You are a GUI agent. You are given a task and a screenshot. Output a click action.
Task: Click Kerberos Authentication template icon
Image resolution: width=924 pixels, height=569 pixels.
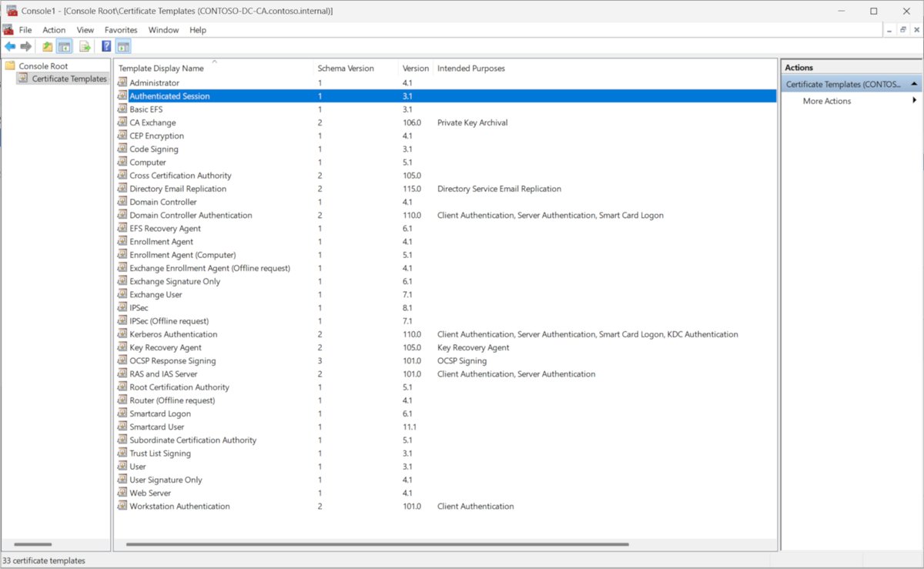[x=122, y=334]
